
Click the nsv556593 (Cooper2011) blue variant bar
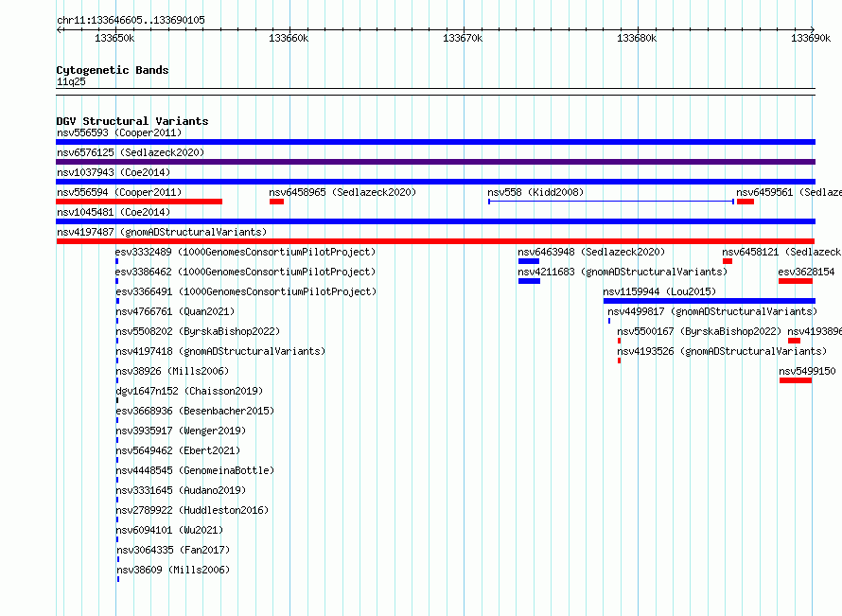435,142
